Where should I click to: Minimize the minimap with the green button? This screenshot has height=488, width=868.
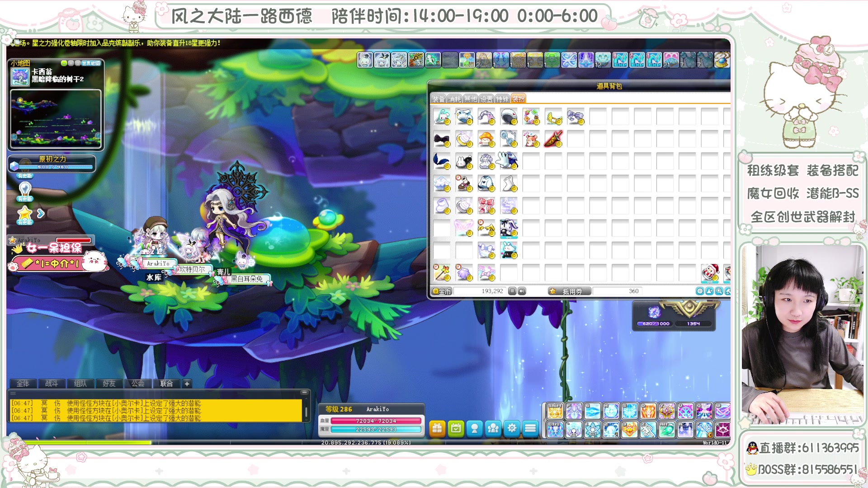(x=64, y=63)
